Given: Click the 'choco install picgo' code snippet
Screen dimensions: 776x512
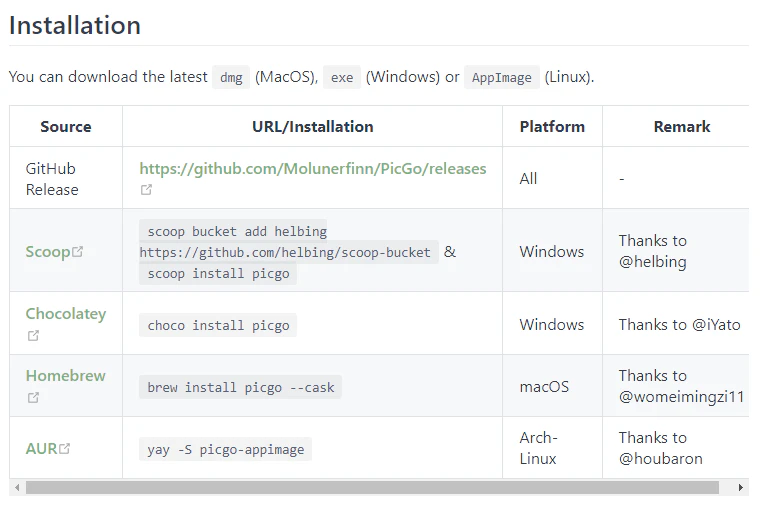Looking at the screenshot, I should pos(218,325).
